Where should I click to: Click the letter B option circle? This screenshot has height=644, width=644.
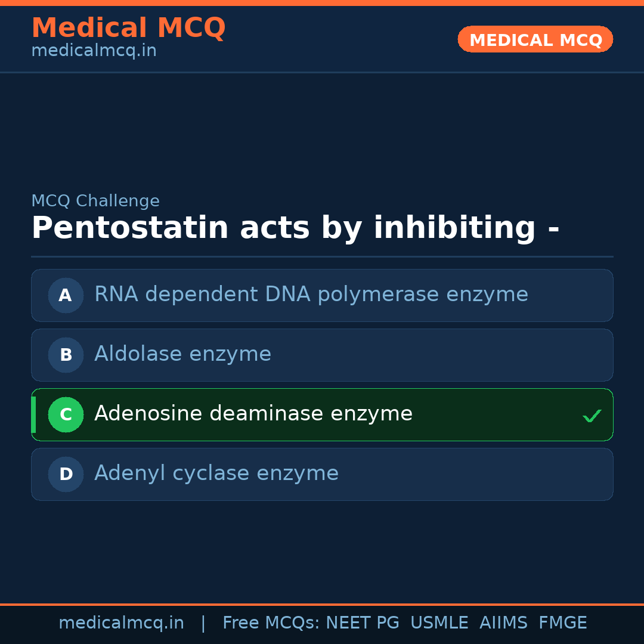[66, 355]
